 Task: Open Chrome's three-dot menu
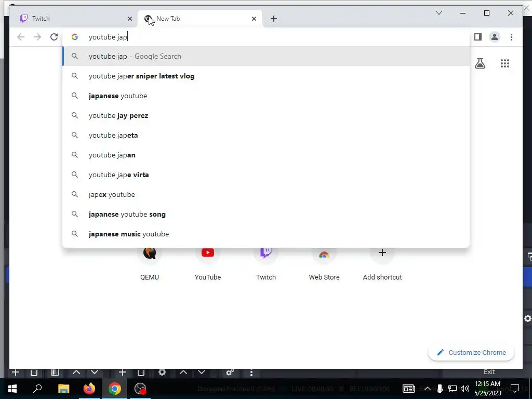511,37
